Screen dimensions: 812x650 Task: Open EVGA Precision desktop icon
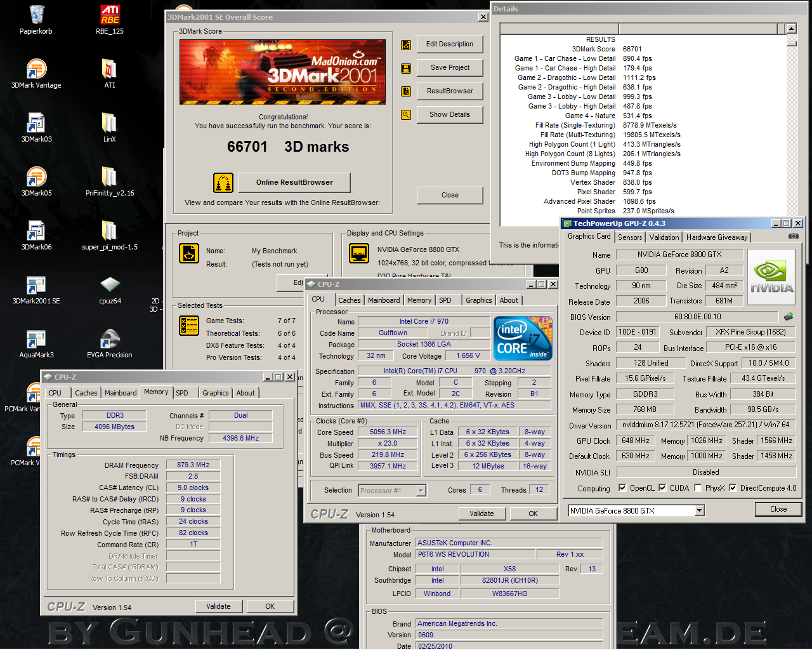click(110, 343)
